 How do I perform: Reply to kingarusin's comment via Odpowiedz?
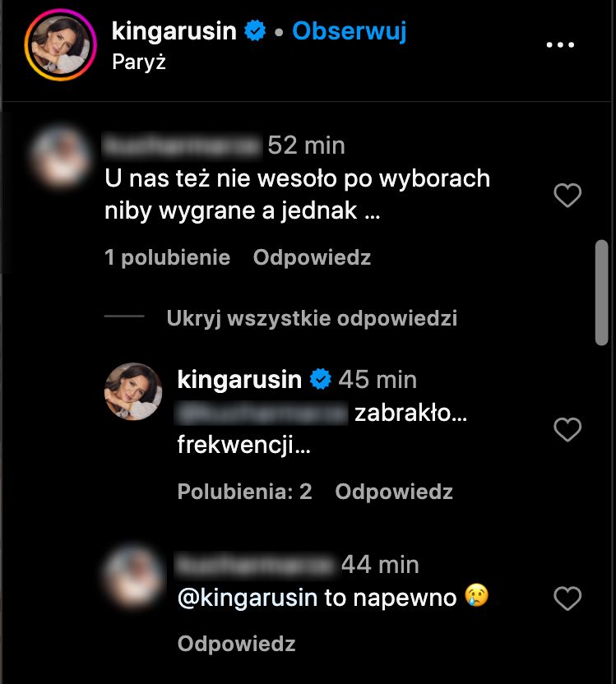click(394, 492)
